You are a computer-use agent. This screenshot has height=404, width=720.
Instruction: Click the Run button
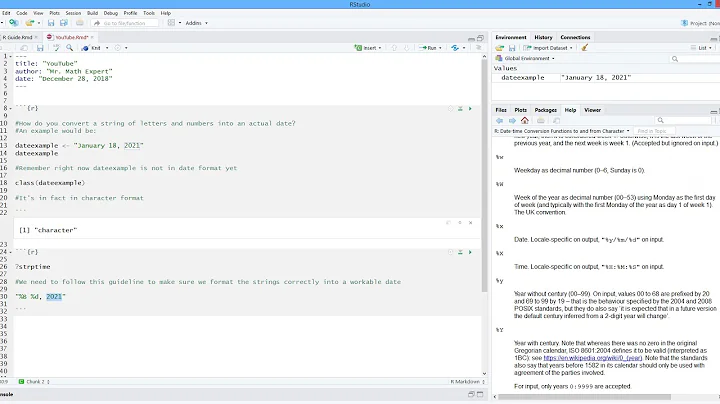[428, 48]
